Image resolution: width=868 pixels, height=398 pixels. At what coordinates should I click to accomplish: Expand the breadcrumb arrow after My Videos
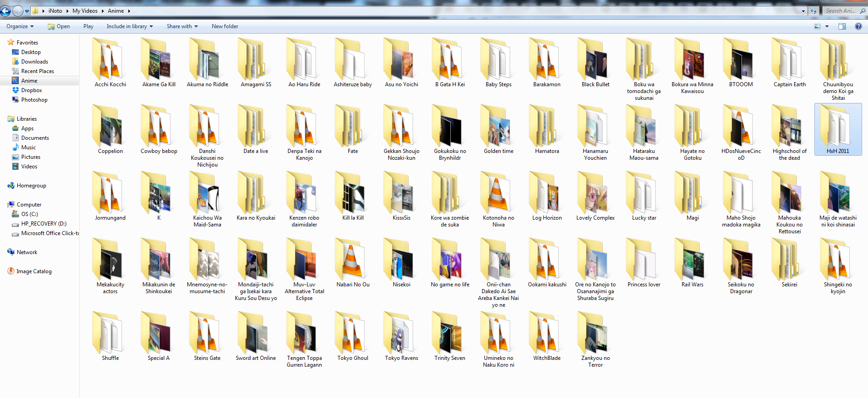(x=102, y=11)
